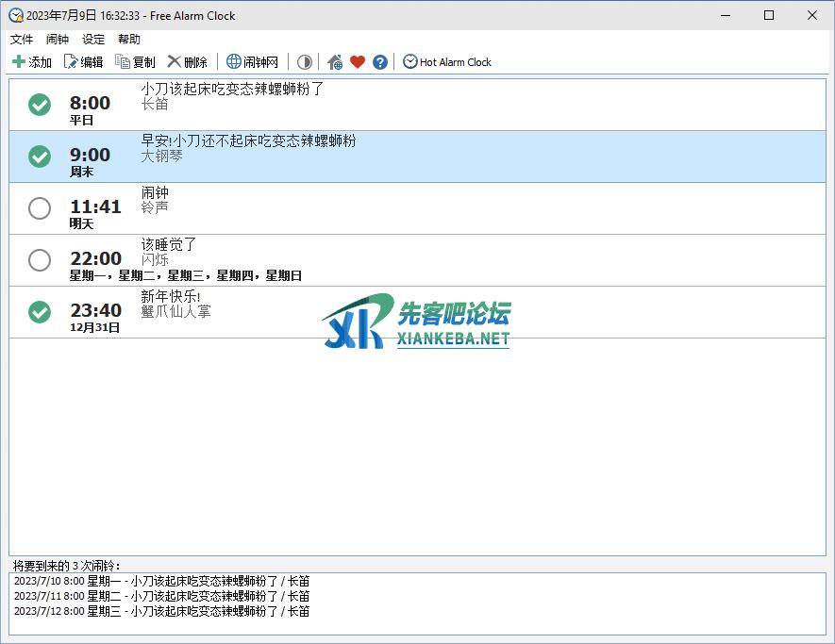Click the 添加 (Add) alarm toolbar button
This screenshot has width=835, height=644.
coord(32,62)
